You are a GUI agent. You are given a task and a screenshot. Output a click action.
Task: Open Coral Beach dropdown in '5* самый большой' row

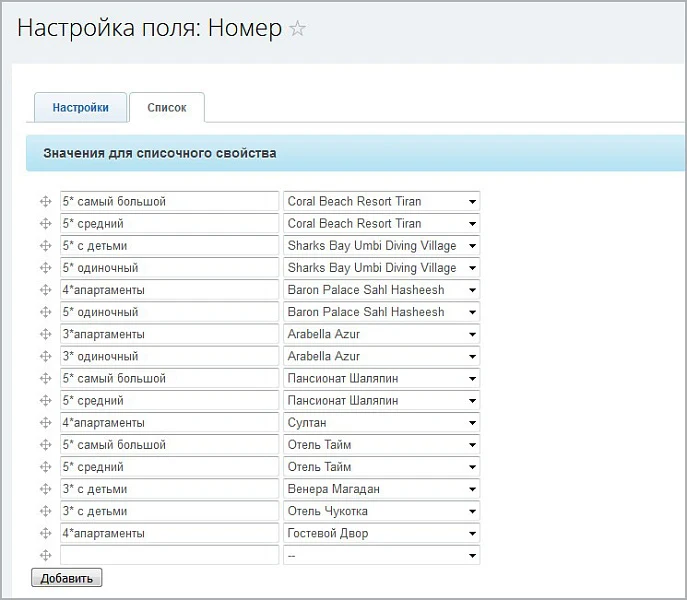pyautogui.click(x=382, y=202)
